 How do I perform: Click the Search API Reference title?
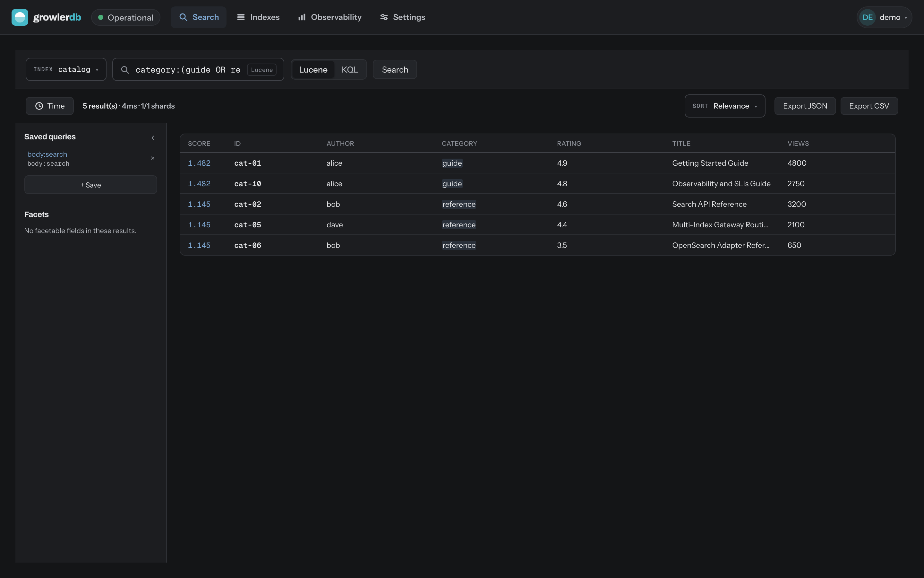pyautogui.click(x=709, y=205)
